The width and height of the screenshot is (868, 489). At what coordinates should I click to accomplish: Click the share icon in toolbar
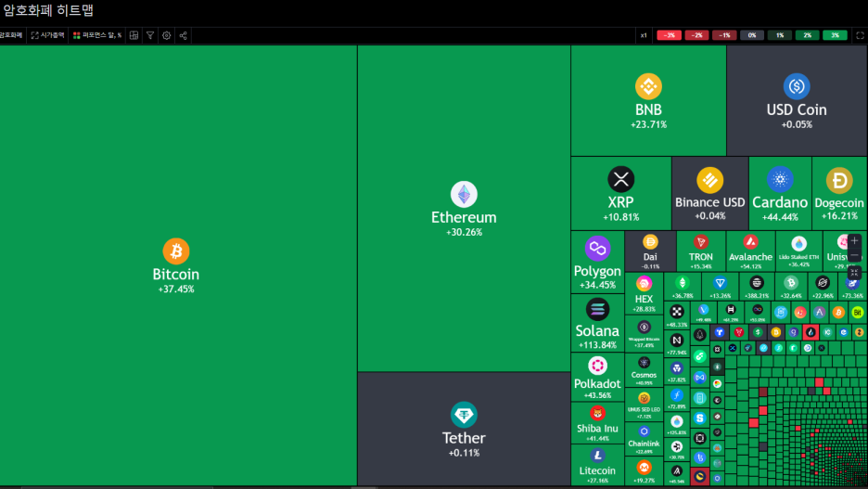(x=184, y=35)
